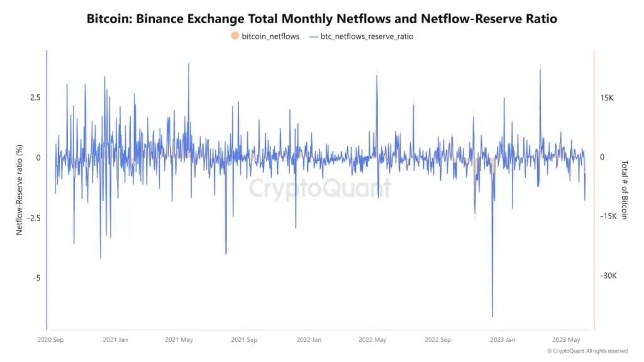644x362 pixels.
Task: Select the 2020 Sep axis label
Action: 52,339
